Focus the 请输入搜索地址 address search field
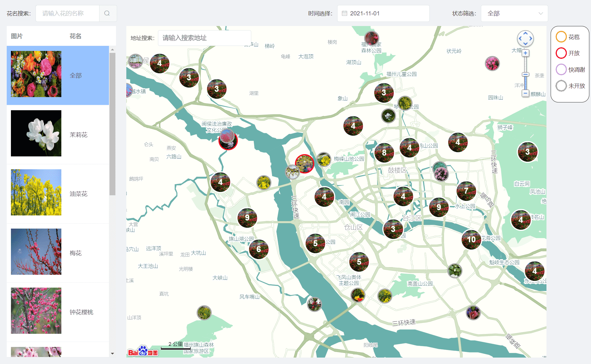Screen dimensions: 591x364 (204, 38)
